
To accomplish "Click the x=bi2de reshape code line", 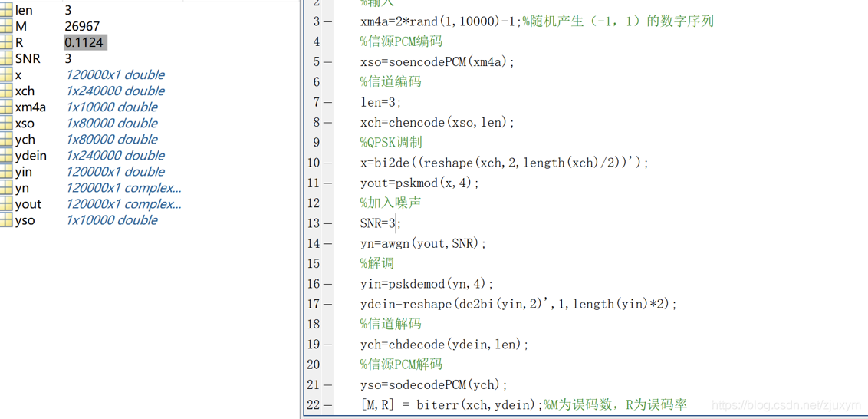I will click(x=505, y=163).
